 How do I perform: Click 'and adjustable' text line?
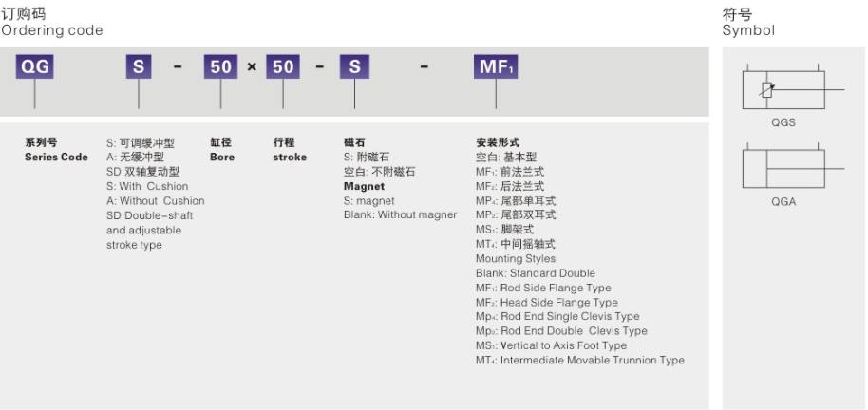(x=144, y=231)
